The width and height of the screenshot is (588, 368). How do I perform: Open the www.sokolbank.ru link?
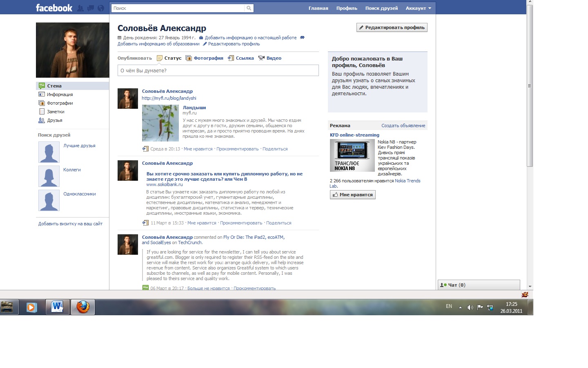coord(165,184)
